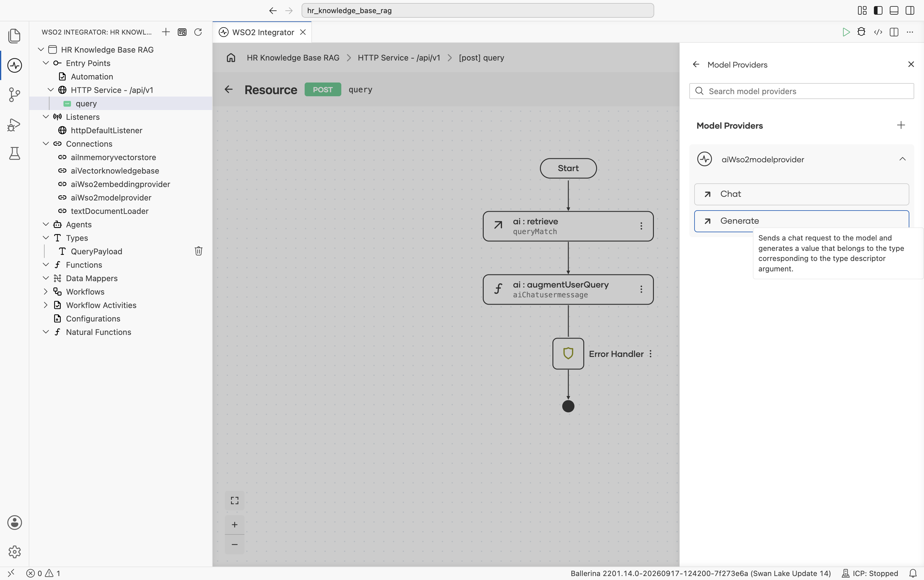Image resolution: width=924 pixels, height=580 pixels.
Task: Open options menu of ai:augmentUserQuery node
Action: pyautogui.click(x=641, y=289)
